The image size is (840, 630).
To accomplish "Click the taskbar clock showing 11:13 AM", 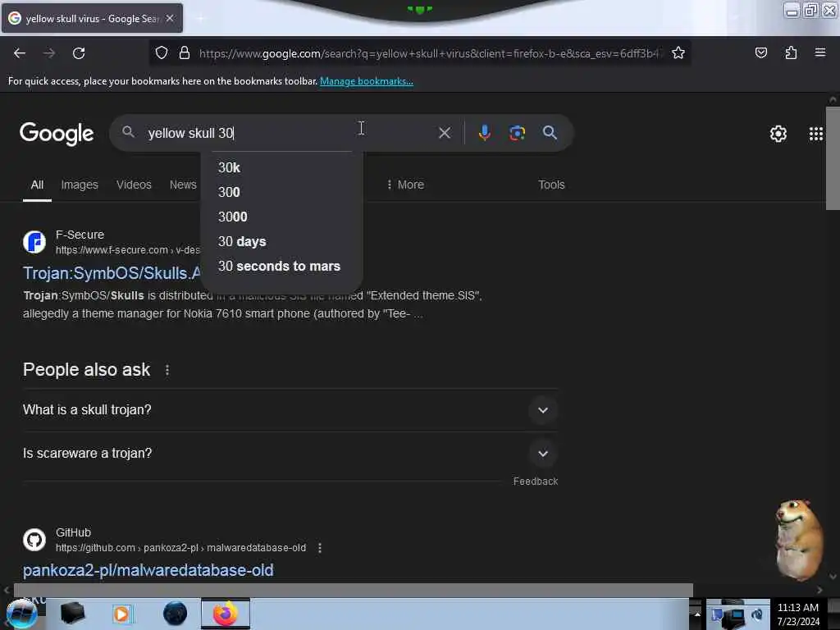I will [798, 614].
